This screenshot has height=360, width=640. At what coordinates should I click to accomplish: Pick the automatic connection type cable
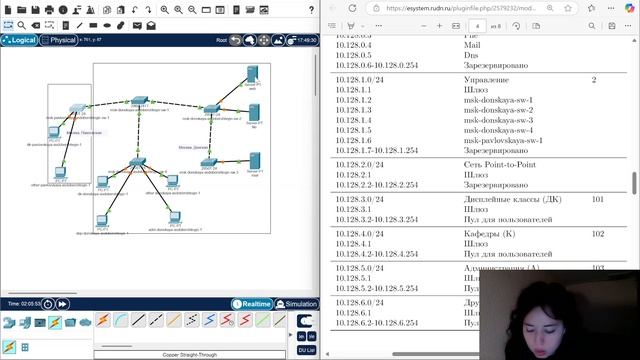point(103,320)
